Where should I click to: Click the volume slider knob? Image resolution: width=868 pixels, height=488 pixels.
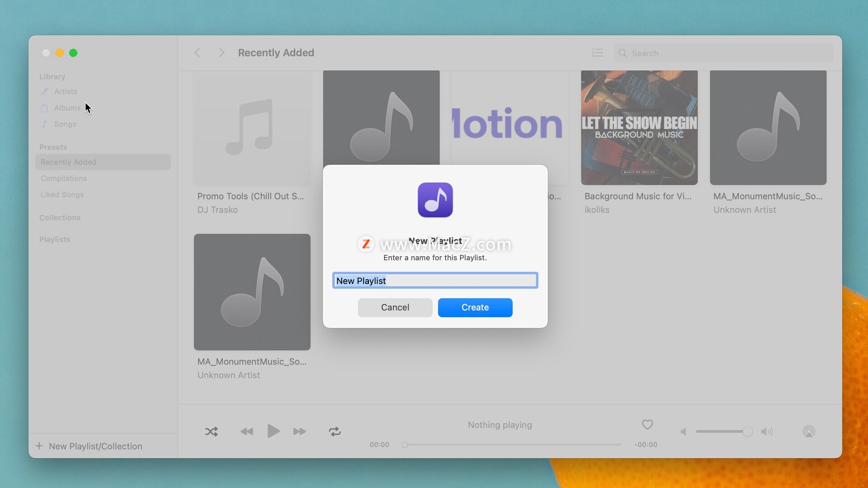click(747, 432)
